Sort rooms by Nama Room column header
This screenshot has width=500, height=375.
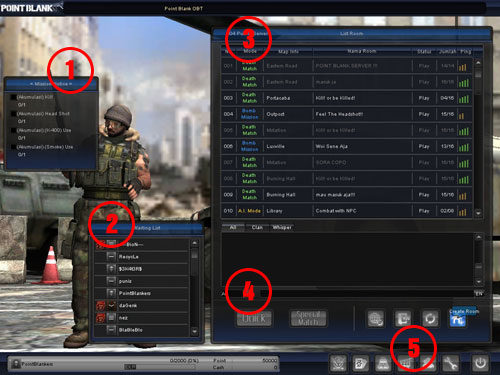click(362, 51)
